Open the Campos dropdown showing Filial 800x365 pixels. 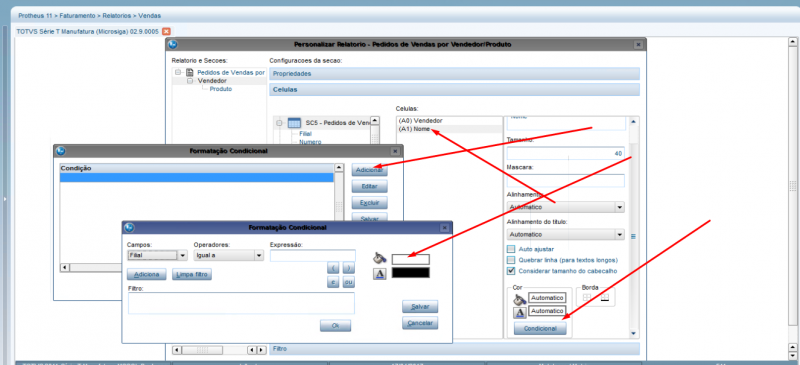157,255
